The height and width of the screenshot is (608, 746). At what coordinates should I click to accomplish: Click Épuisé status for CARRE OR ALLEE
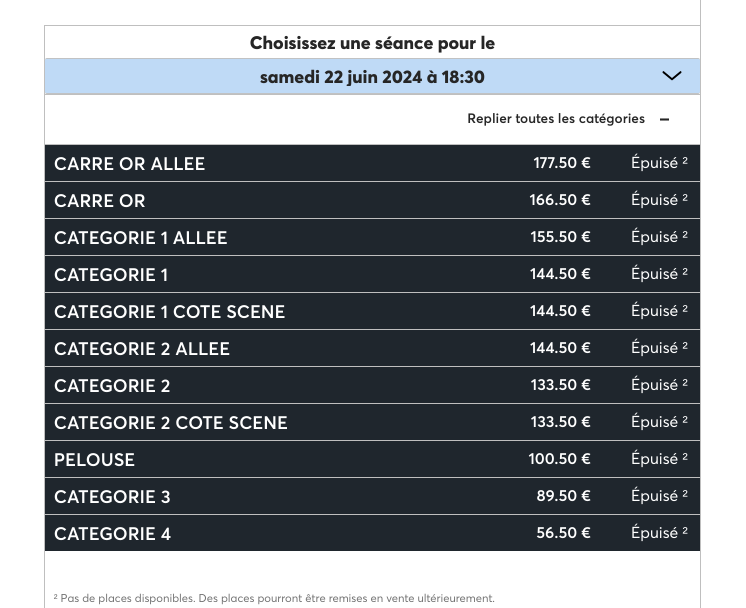659,163
